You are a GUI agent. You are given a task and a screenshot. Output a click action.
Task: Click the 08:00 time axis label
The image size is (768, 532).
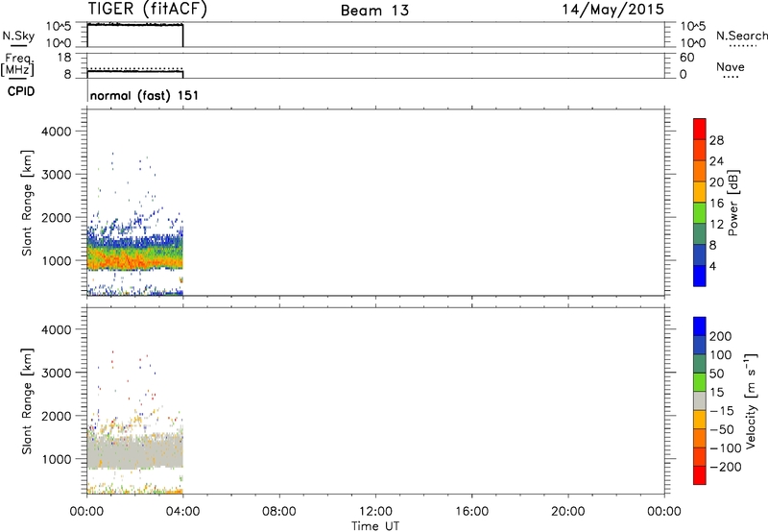(x=279, y=512)
